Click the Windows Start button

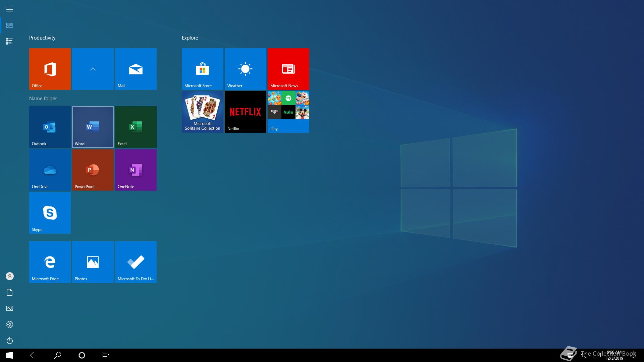click(x=9, y=355)
